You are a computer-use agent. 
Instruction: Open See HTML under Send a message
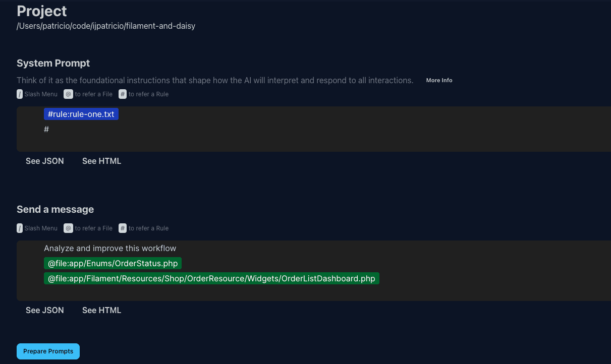pos(101,310)
